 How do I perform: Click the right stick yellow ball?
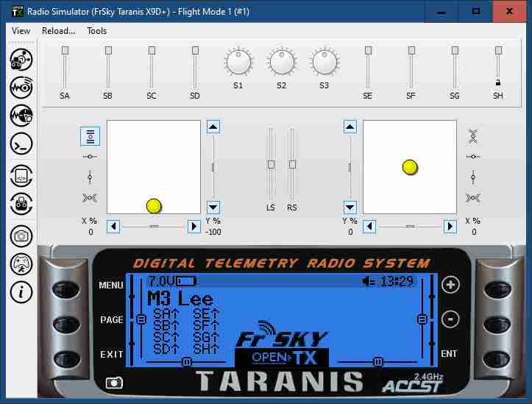pos(410,167)
